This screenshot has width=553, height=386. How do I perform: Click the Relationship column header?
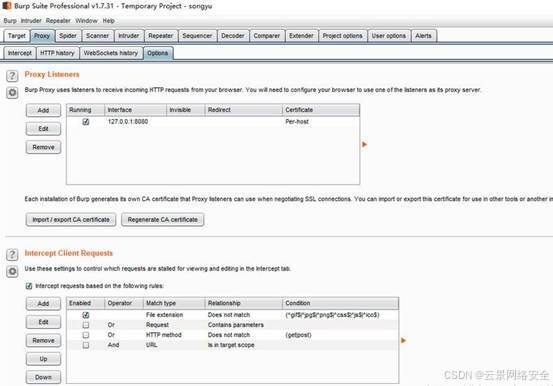(x=244, y=303)
